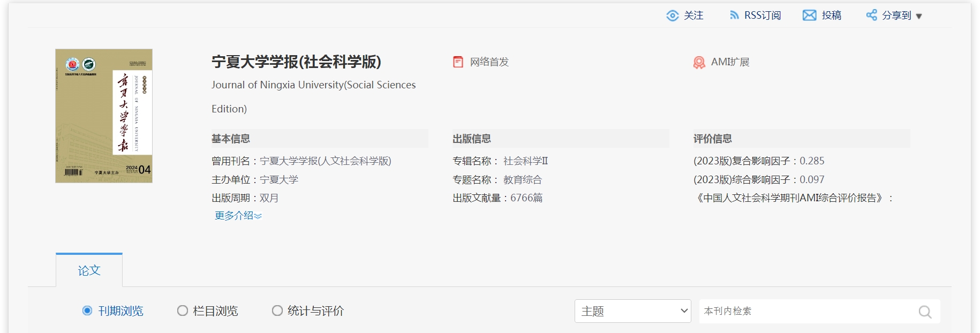The width and height of the screenshot is (980, 333).
Task: Click the RSS feed icon
Action: coord(734,16)
